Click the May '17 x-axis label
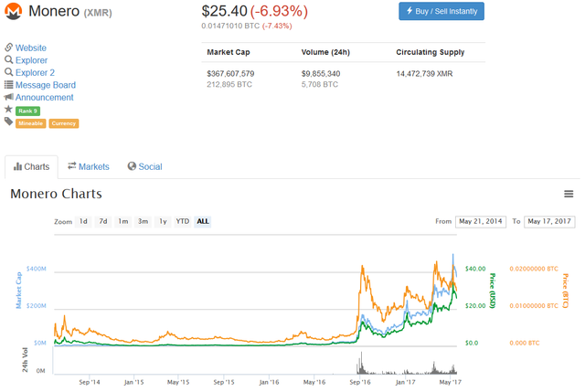The image size is (585, 392). tap(450, 382)
